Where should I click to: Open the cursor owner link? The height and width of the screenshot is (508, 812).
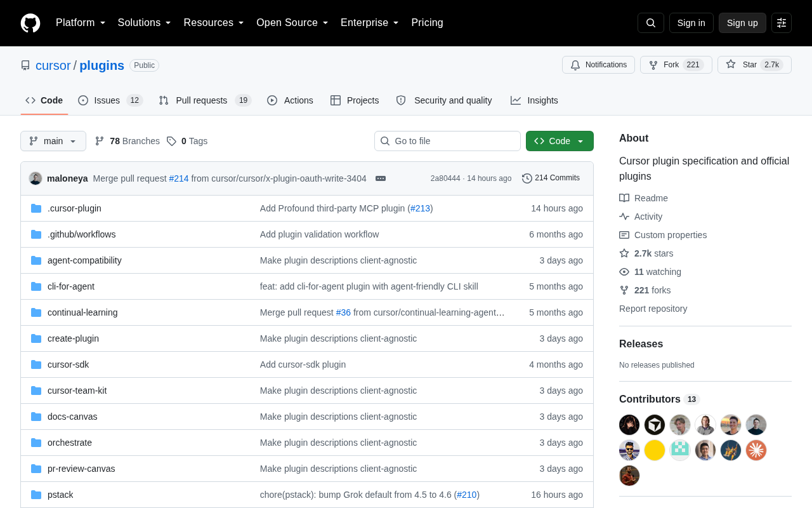click(x=53, y=65)
